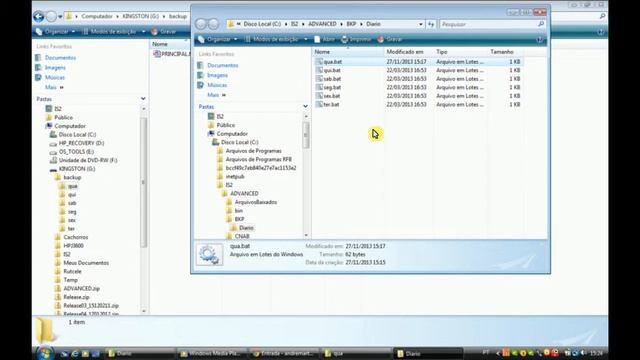The width and height of the screenshot is (640, 360).
Task: Open Organizar menu in backup window
Action: [x=55, y=31]
